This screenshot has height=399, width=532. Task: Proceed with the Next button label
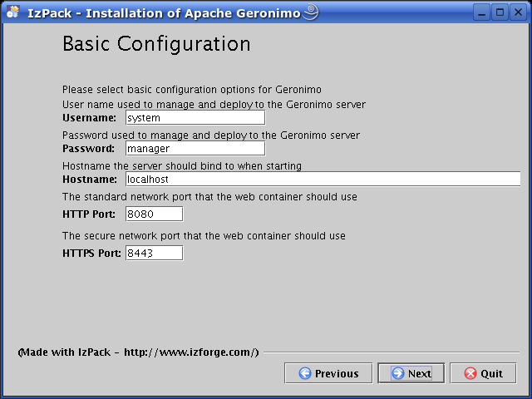pyautogui.click(x=420, y=373)
